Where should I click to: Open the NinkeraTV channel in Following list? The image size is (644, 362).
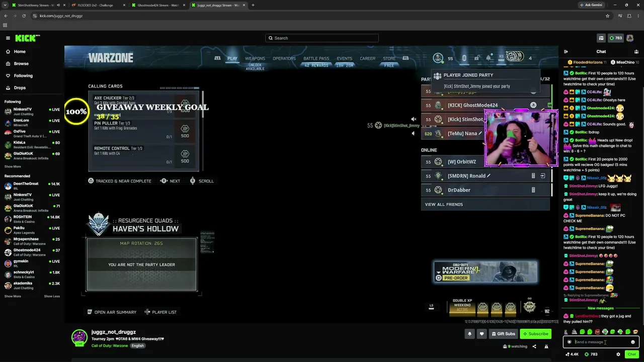(x=32, y=112)
